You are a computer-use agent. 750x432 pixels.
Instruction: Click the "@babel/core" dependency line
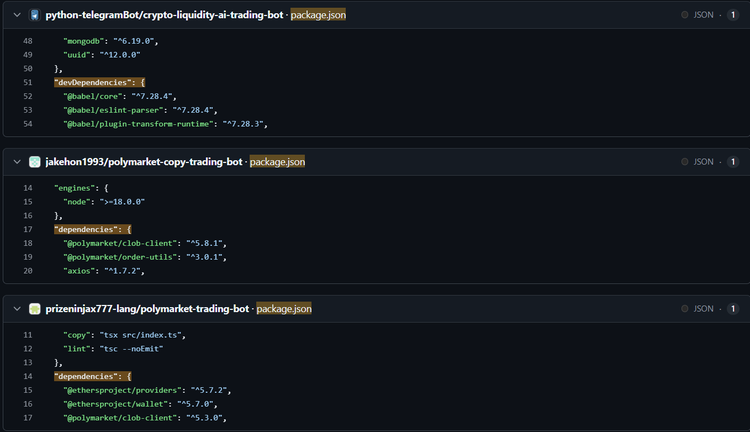[x=120, y=96]
